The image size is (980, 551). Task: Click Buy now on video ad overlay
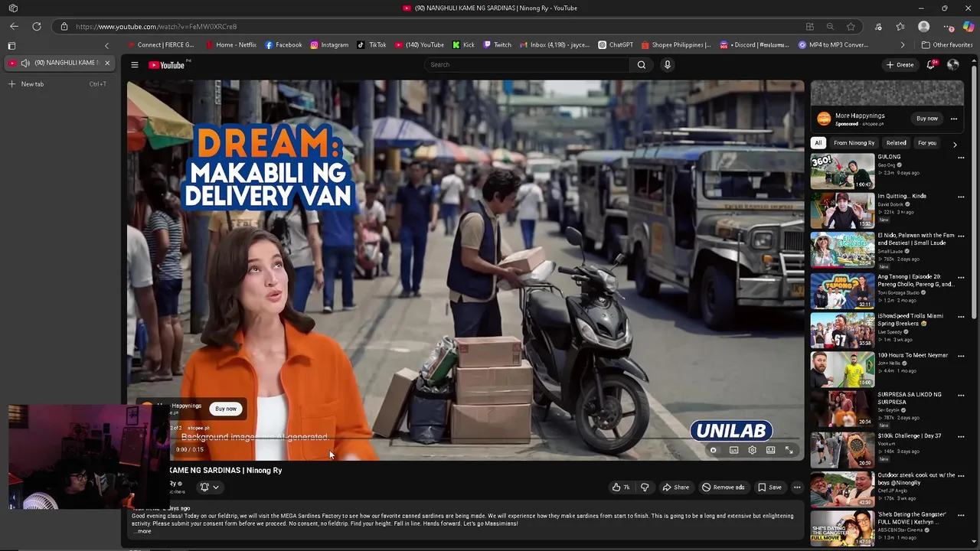226,409
